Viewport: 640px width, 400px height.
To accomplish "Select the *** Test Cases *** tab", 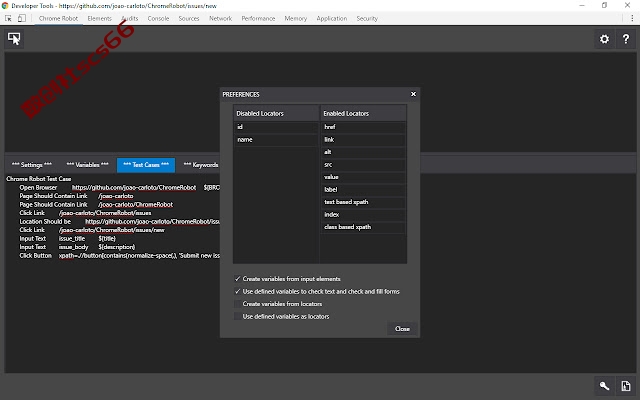I will point(146,165).
